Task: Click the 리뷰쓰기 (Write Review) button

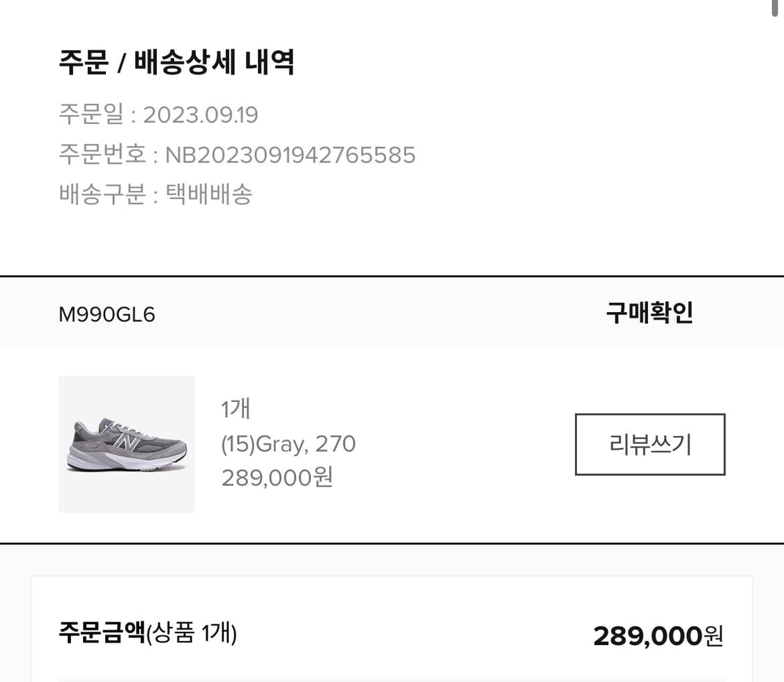Action: (649, 444)
